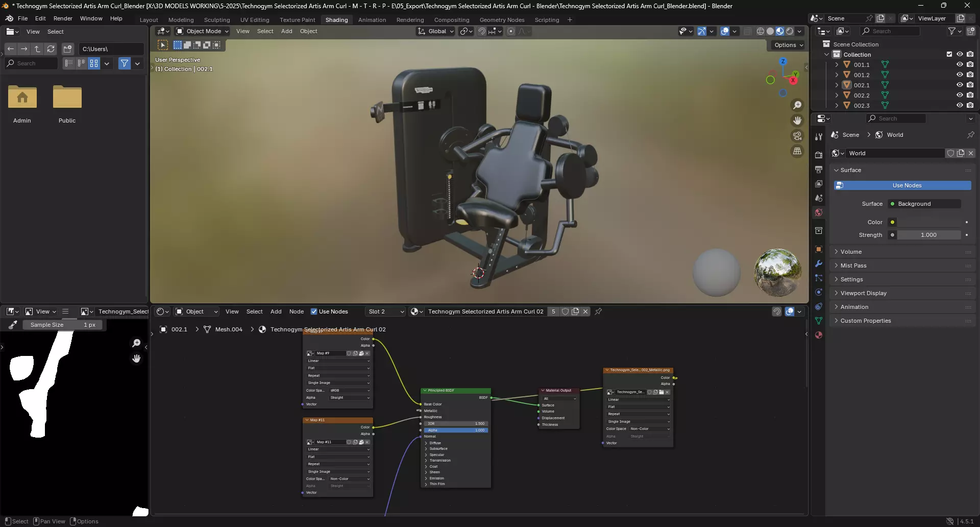Screen dimensions: 980x527
Task: Toggle viewport overlays display
Action: point(725,31)
